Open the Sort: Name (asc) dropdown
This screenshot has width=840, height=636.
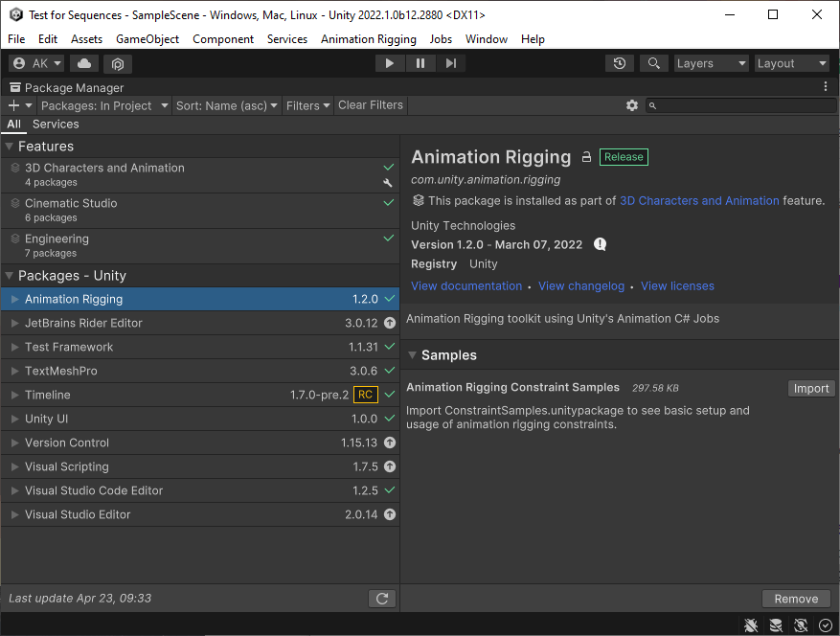tap(227, 105)
